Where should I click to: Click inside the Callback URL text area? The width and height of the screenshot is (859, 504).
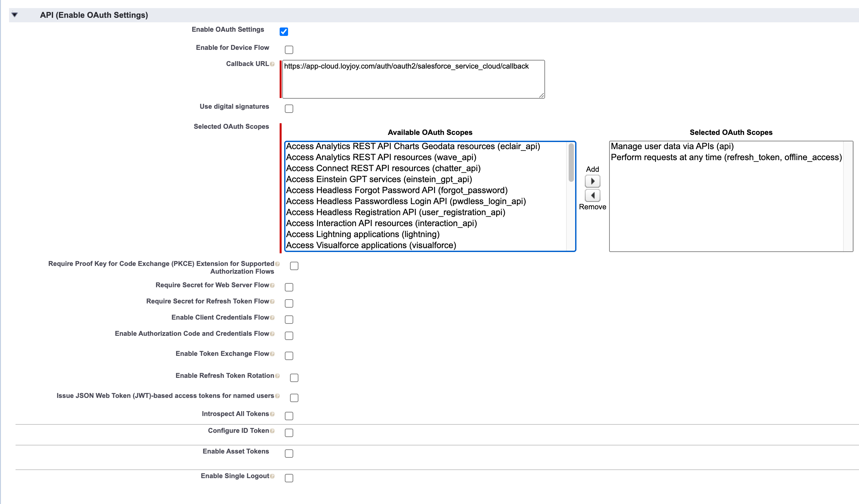tap(413, 82)
